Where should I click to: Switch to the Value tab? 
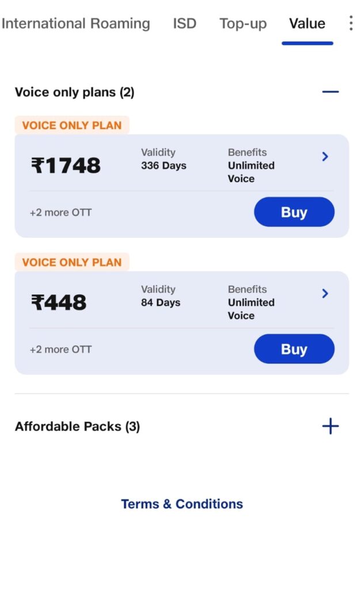pyautogui.click(x=307, y=23)
